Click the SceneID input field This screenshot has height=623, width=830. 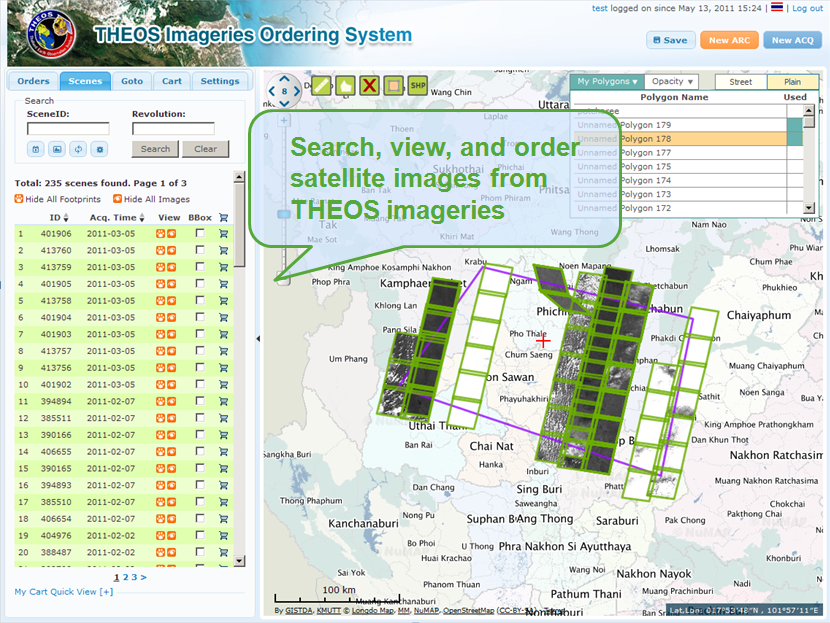pos(68,129)
